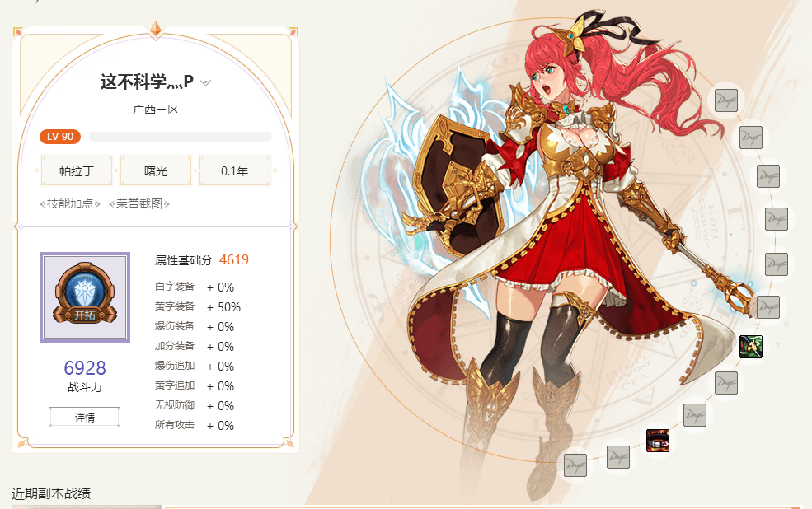Click the topmost empty equipment slot
Viewport: 812px width, 509px height.
tap(726, 100)
